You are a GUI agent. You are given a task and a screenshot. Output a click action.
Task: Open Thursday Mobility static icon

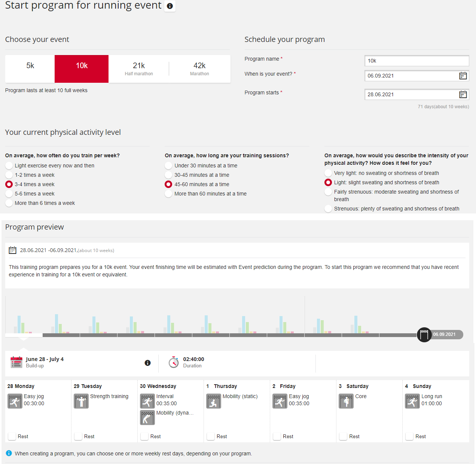(214, 401)
